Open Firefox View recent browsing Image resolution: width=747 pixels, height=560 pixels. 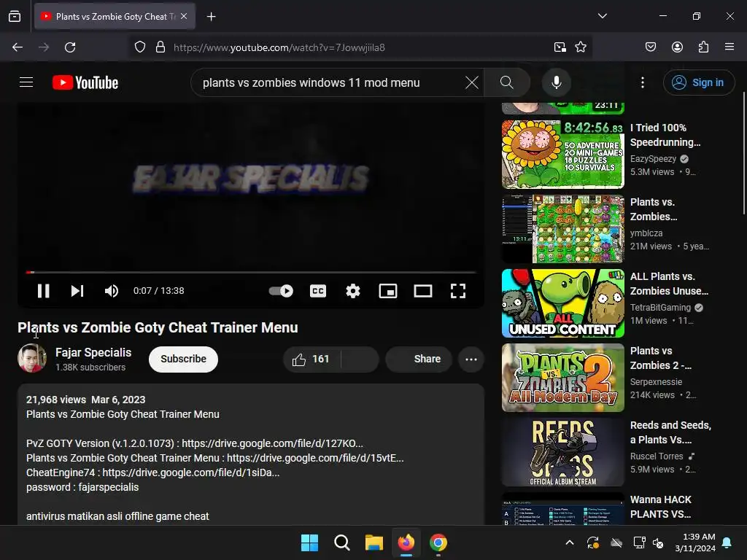[x=15, y=17]
